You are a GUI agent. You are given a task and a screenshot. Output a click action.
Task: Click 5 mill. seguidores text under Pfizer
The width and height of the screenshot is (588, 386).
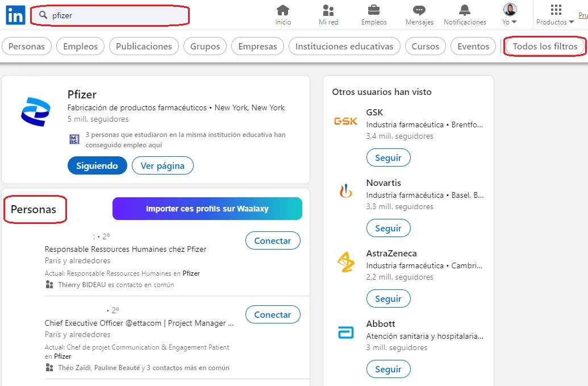pyautogui.click(x=98, y=119)
